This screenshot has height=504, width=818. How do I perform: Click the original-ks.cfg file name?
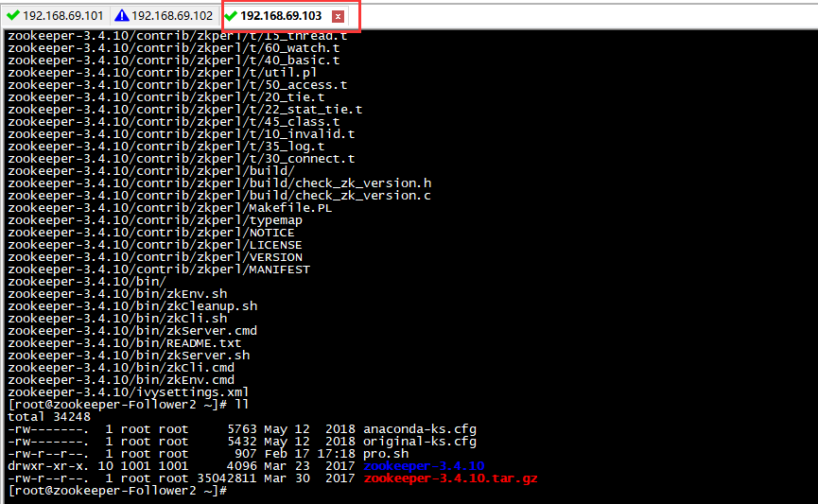tap(420, 442)
